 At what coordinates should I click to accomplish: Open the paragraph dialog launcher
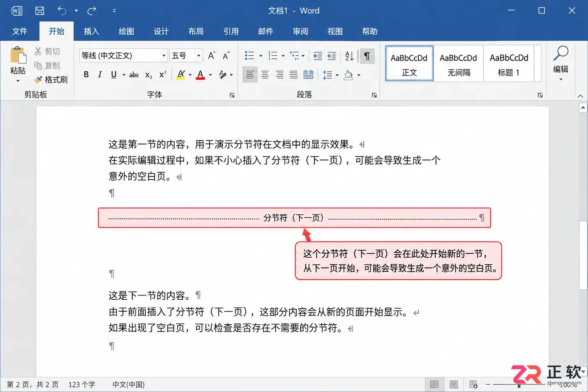tap(374, 95)
